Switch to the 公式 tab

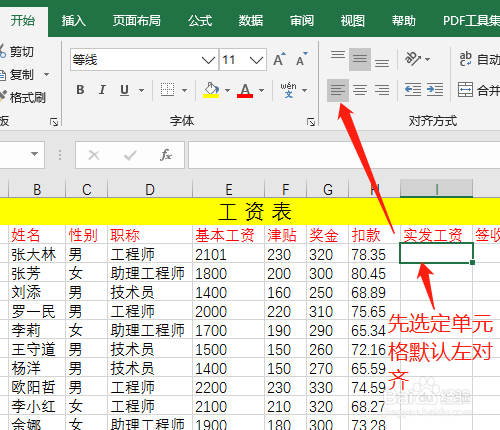tap(200, 21)
